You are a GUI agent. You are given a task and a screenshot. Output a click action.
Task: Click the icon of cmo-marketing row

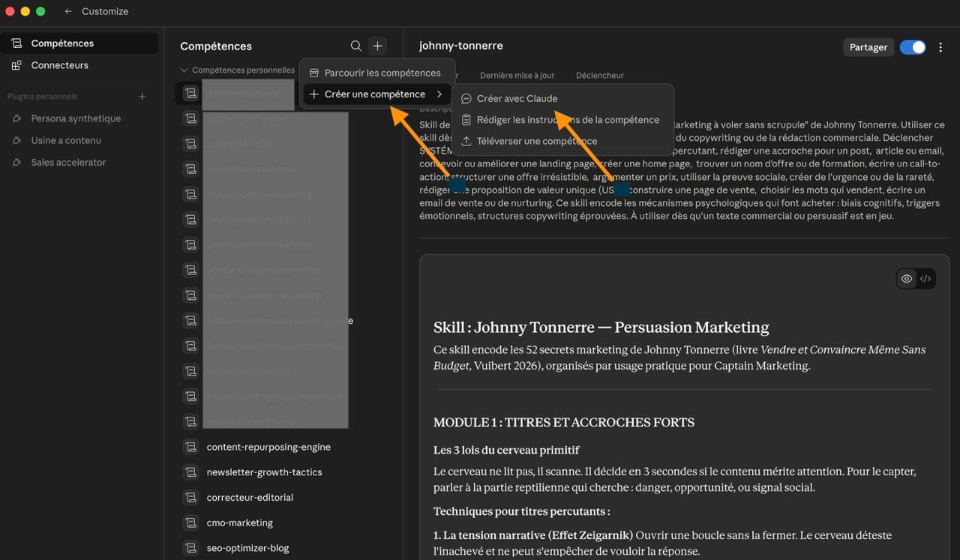190,523
